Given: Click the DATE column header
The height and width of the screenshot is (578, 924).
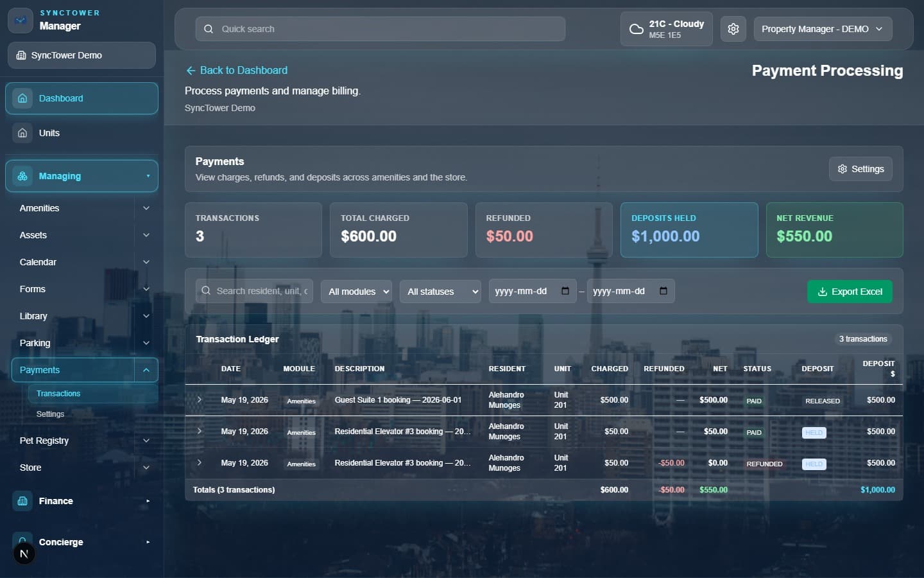Looking at the screenshot, I should [231, 369].
